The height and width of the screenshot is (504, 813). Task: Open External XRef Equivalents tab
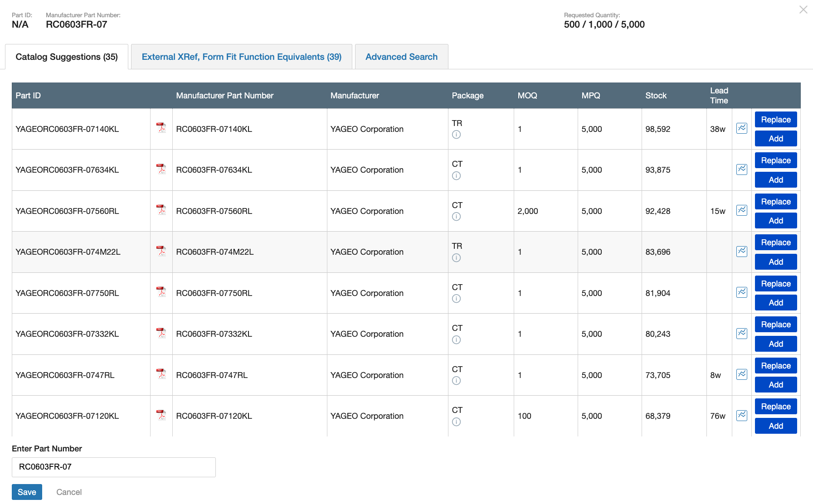242,57
